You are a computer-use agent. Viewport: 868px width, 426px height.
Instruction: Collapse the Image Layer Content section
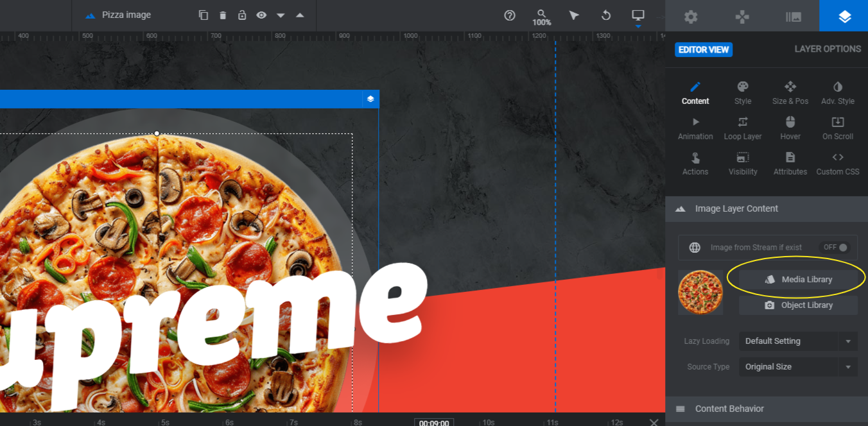coord(767,209)
